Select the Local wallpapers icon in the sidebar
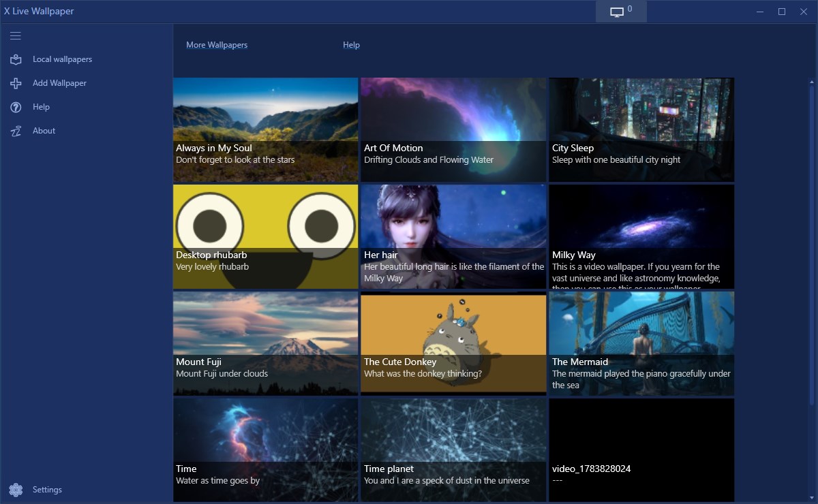This screenshot has width=818, height=504. (x=16, y=59)
